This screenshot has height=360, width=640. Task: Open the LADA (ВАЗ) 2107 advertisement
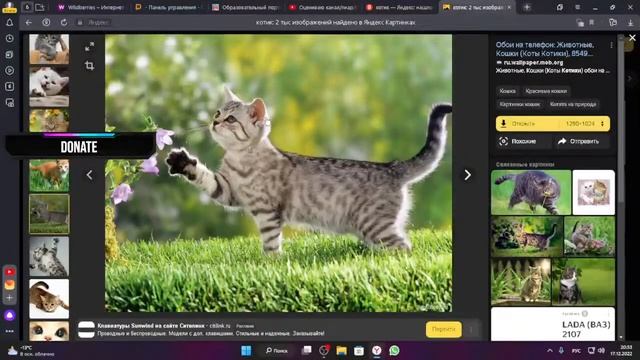[x=553, y=324]
